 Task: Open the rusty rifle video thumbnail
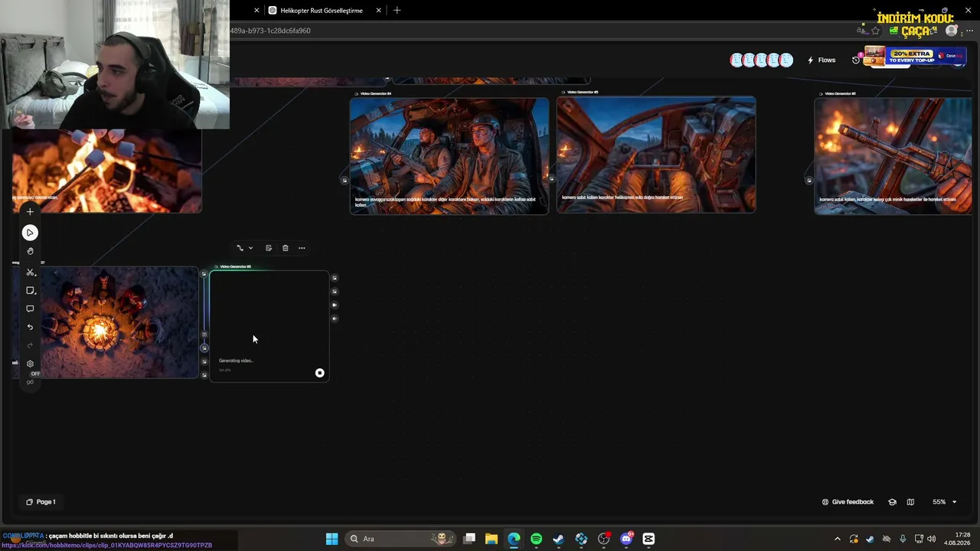(x=893, y=155)
